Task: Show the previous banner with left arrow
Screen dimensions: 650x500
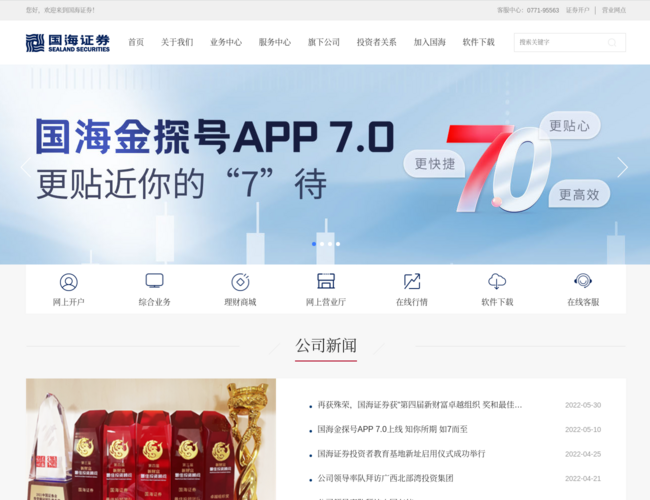Action: point(27,167)
